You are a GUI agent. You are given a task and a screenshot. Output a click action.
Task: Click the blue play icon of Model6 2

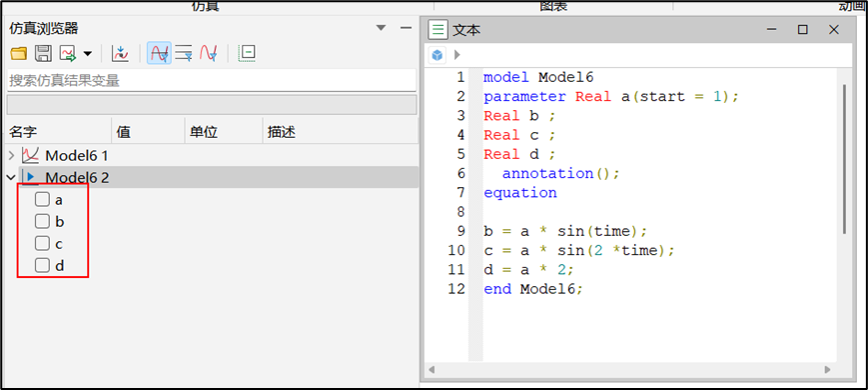(30, 177)
